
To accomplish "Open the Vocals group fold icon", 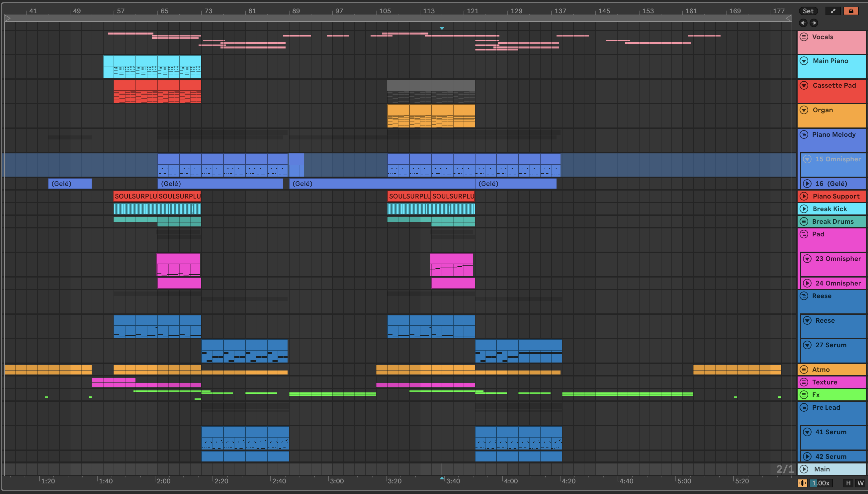I will [x=804, y=37].
